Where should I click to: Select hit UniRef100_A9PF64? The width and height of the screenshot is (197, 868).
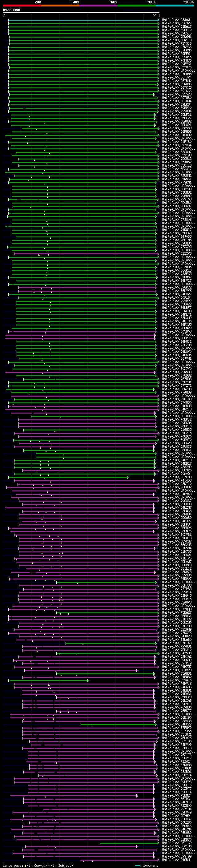click(177, 54)
